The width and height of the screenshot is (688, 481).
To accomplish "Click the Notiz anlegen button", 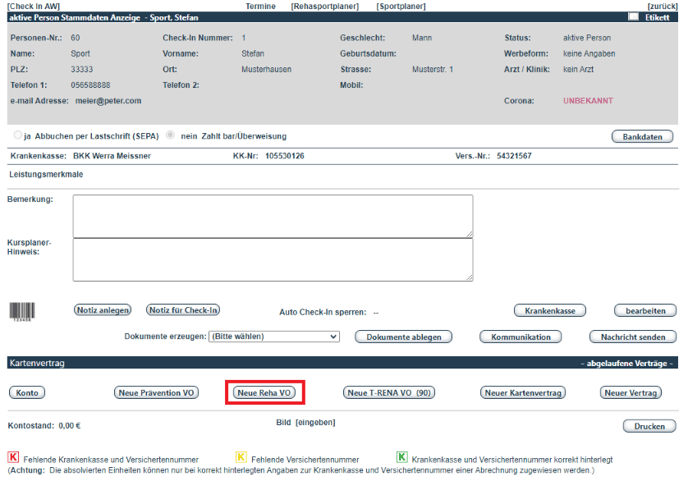I will point(102,310).
